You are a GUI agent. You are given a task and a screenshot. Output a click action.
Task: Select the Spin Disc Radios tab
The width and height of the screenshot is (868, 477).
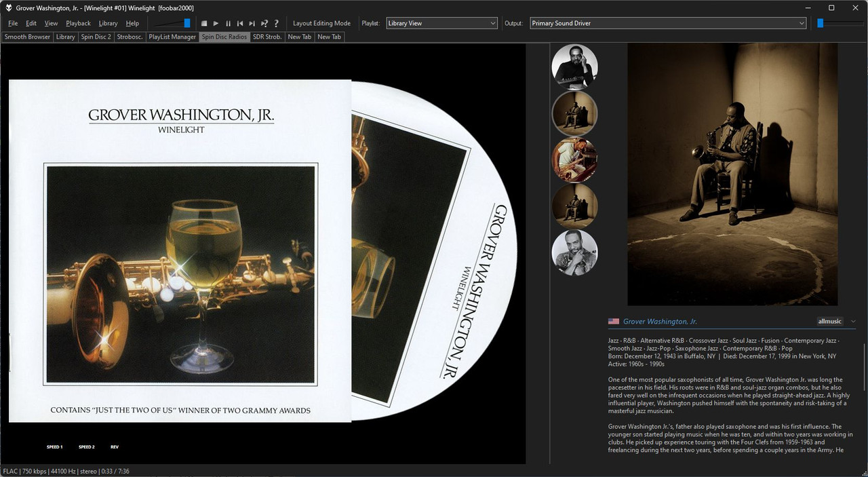(x=224, y=37)
